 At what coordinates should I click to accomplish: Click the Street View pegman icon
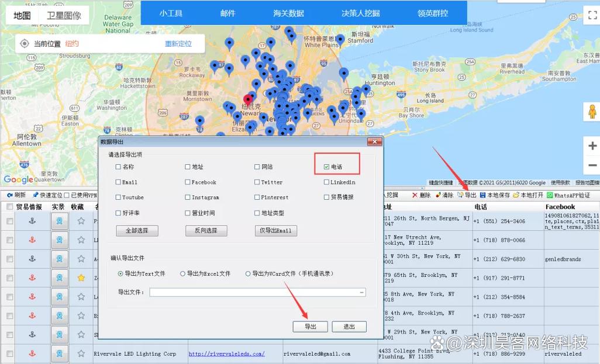592,111
